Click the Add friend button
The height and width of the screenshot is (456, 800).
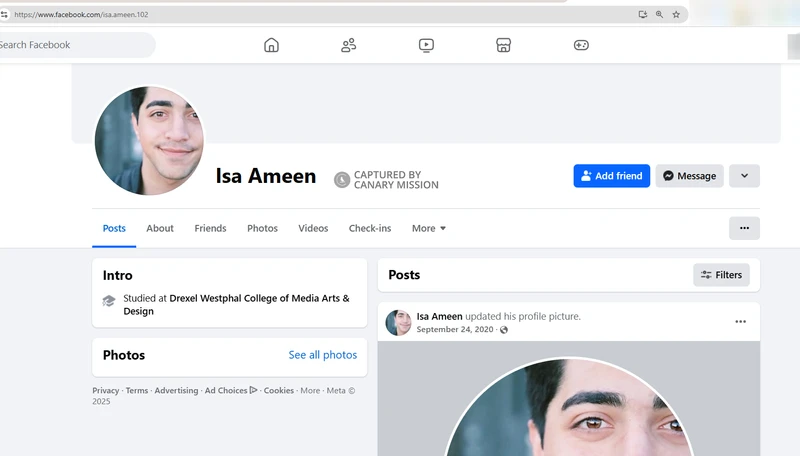coord(612,176)
